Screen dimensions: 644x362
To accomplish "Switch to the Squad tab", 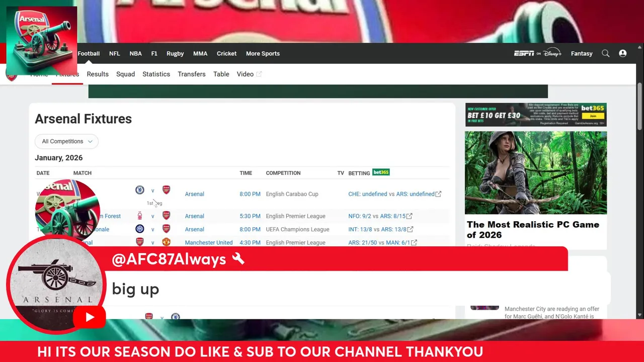I will click(x=125, y=74).
